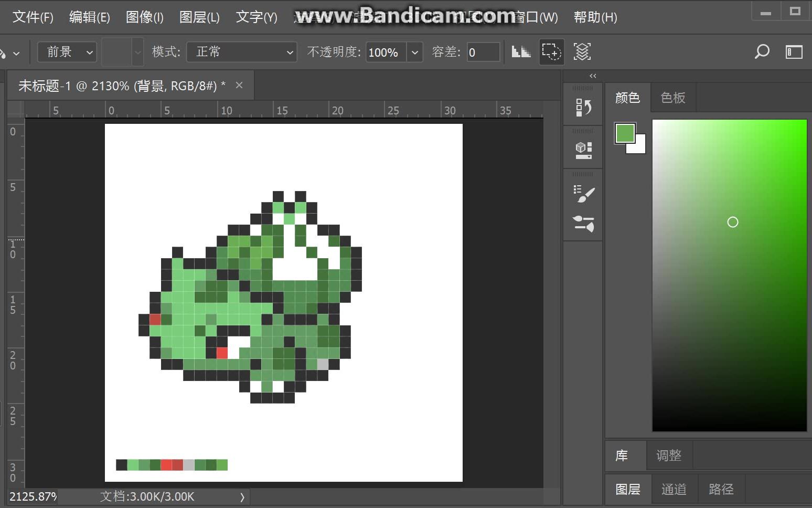Viewport: 812px width, 508px height.
Task: Open the 文字(Y) menu
Action: click(x=257, y=17)
